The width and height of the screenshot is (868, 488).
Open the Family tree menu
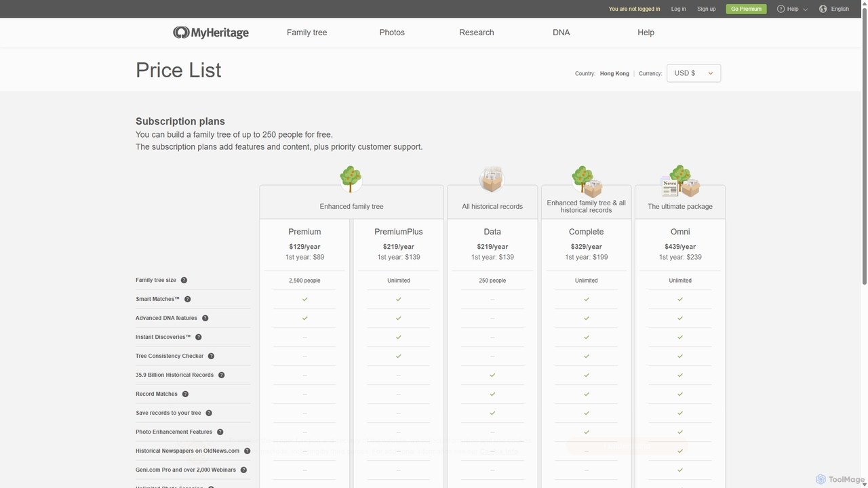coord(307,33)
